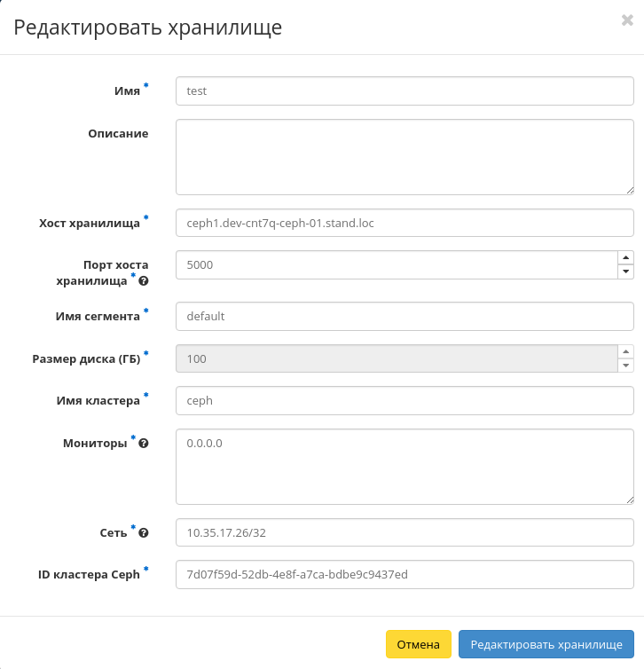This screenshot has width=644, height=669.
Task: Click help icon beside Мониторы label
Action: pyautogui.click(x=144, y=443)
